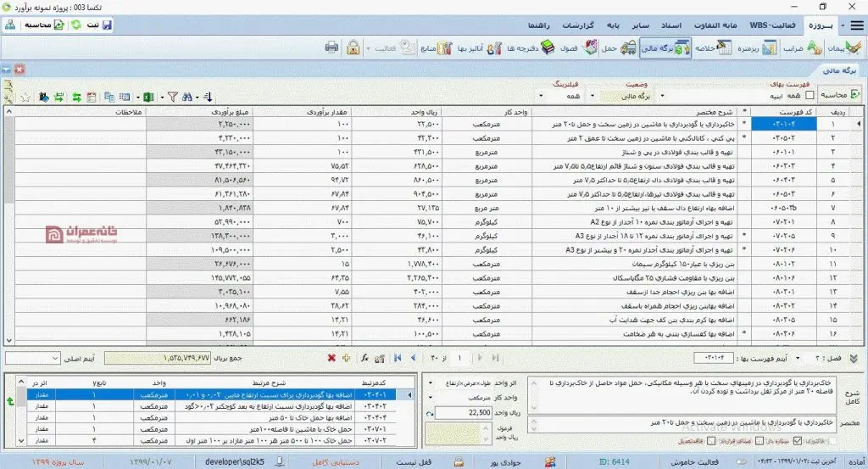
Task: Click the ریال واحد input field showing 22,500
Action: [x=464, y=412]
